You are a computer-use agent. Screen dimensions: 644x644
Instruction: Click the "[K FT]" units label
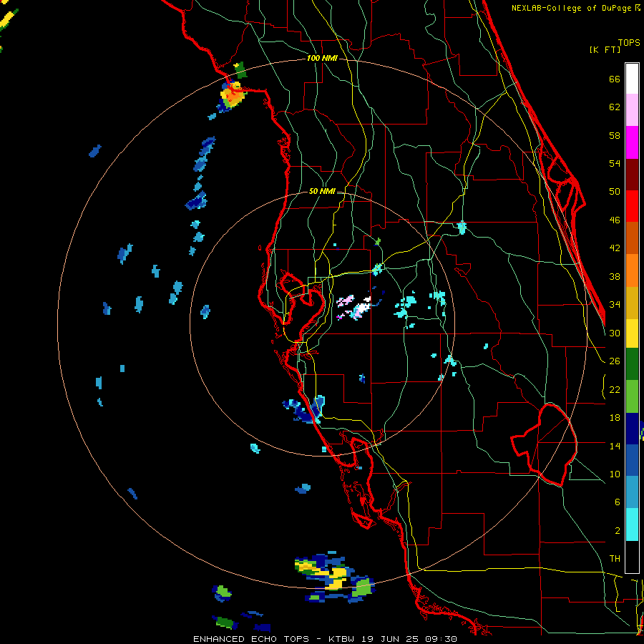tap(605, 49)
